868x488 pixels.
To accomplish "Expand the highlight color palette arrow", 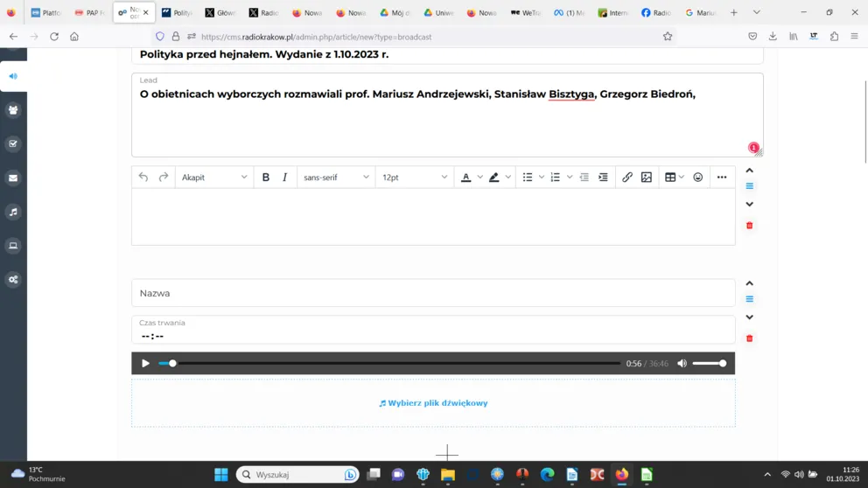I will [507, 177].
